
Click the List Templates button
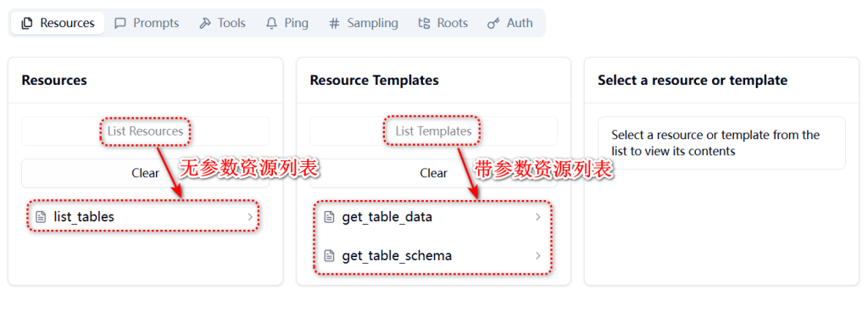pyautogui.click(x=433, y=131)
